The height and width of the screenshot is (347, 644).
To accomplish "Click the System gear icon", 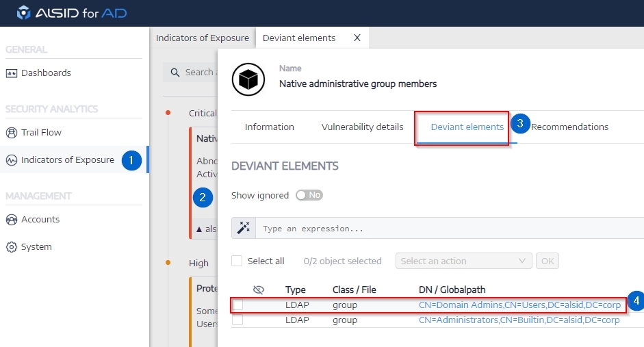I will pyautogui.click(x=12, y=247).
